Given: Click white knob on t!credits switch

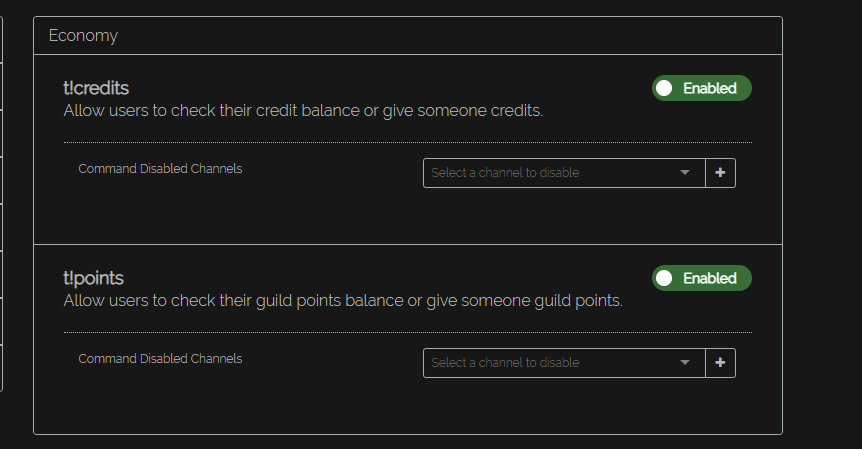Looking at the screenshot, I should coord(665,88).
